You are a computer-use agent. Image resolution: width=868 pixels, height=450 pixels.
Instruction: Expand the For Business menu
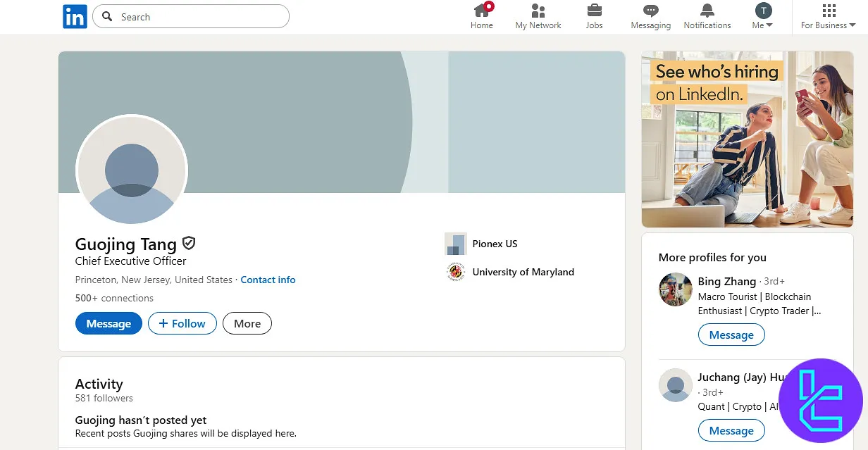(829, 16)
